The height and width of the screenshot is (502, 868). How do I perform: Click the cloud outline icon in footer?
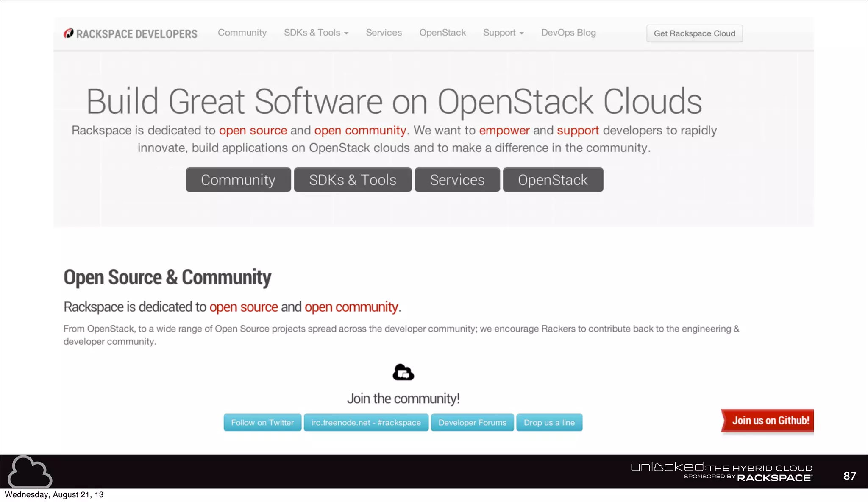click(x=30, y=472)
